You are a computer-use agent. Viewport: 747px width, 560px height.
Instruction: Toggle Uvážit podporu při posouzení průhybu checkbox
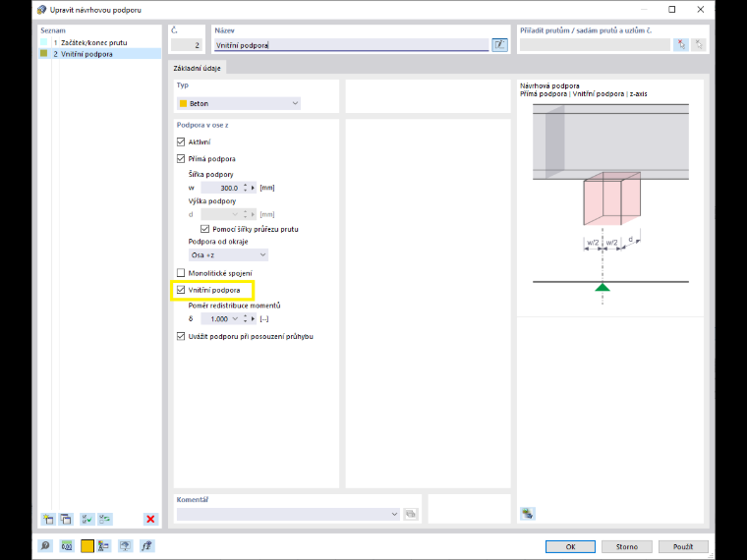(x=181, y=336)
